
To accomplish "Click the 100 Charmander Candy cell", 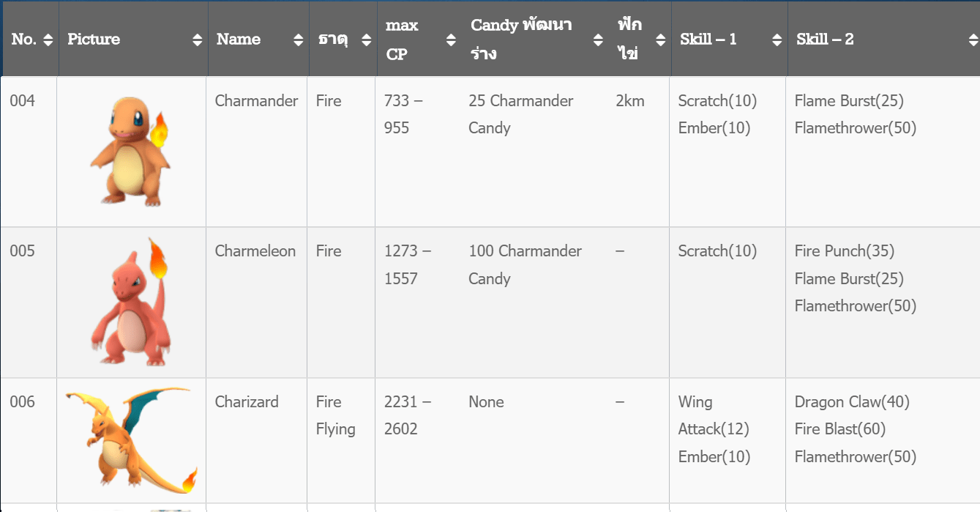I will click(x=525, y=264).
